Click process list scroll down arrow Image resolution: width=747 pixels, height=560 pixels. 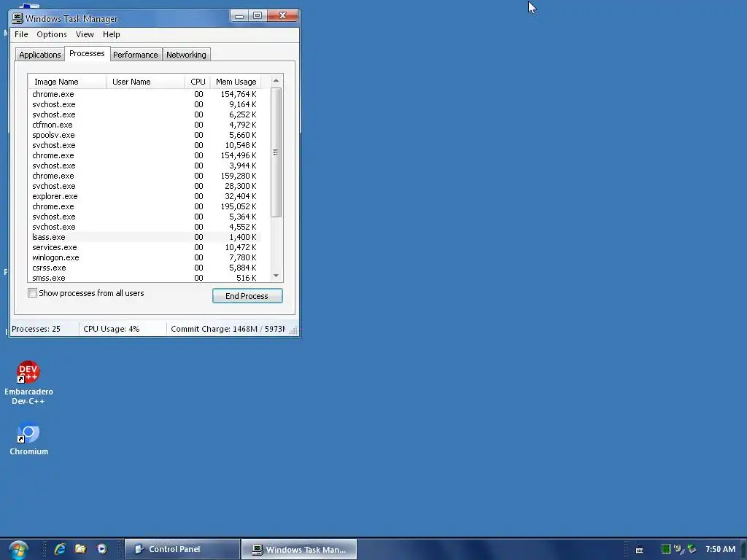276,276
